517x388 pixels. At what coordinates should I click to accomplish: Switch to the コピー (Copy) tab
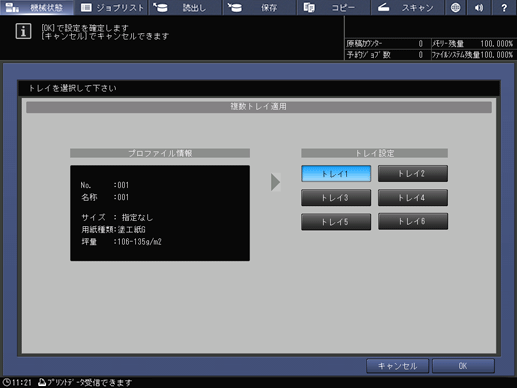click(x=333, y=7)
